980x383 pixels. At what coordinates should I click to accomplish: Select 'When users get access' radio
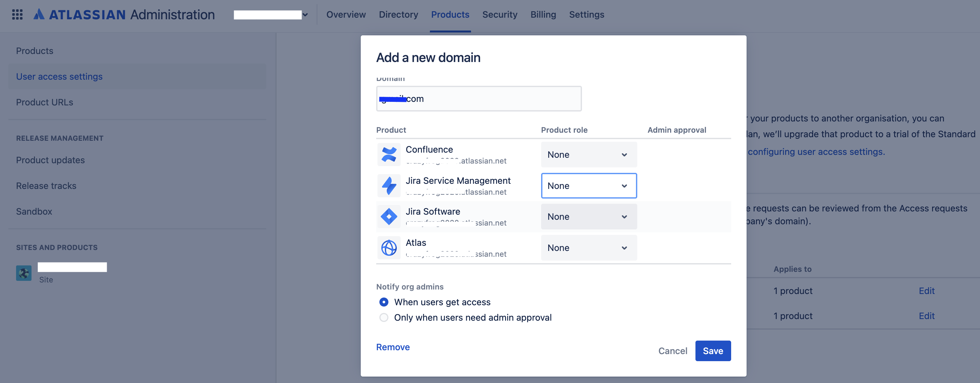tap(384, 302)
